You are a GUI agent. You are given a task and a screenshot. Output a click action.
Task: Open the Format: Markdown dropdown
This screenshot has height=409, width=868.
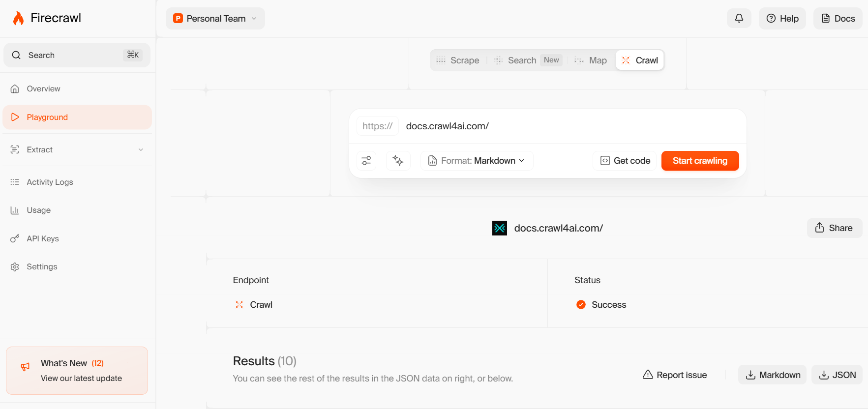tap(477, 161)
